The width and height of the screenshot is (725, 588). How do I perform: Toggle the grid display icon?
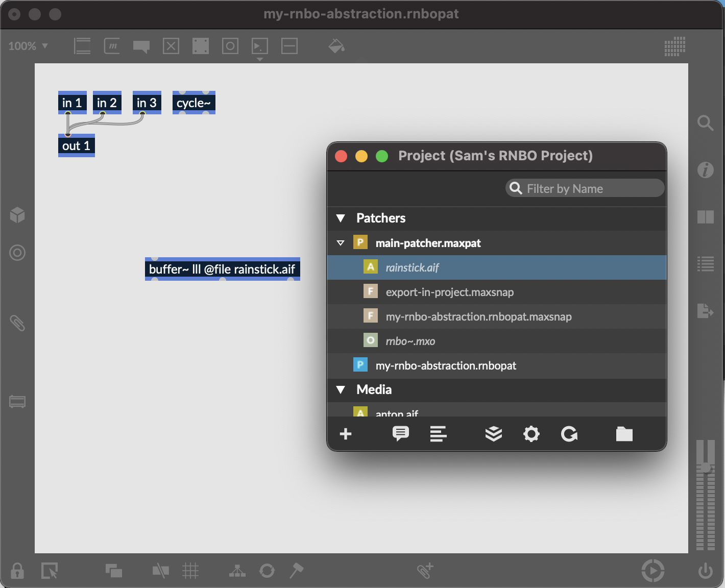point(190,570)
